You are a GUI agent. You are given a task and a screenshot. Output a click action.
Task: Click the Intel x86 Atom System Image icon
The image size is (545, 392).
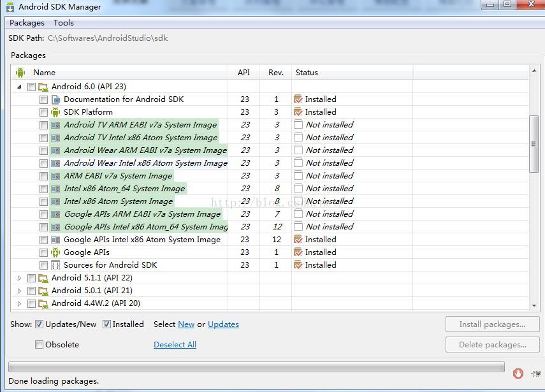coord(55,201)
